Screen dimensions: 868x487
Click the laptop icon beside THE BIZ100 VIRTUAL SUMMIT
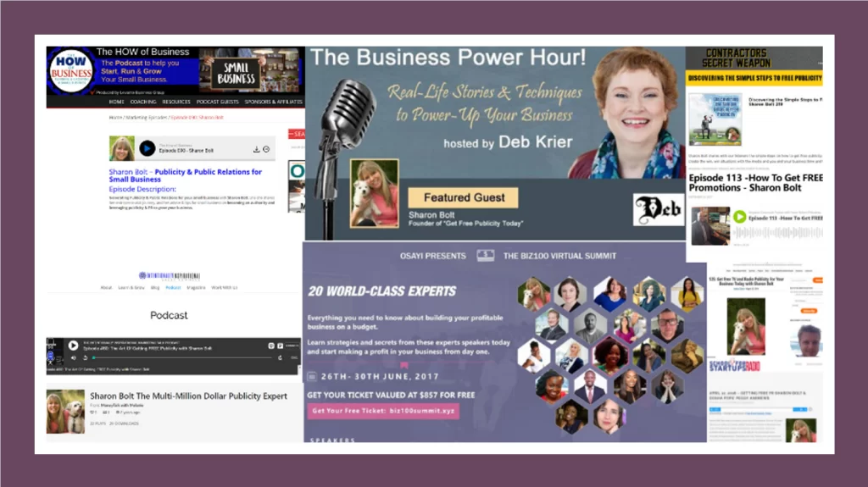pyautogui.click(x=485, y=255)
